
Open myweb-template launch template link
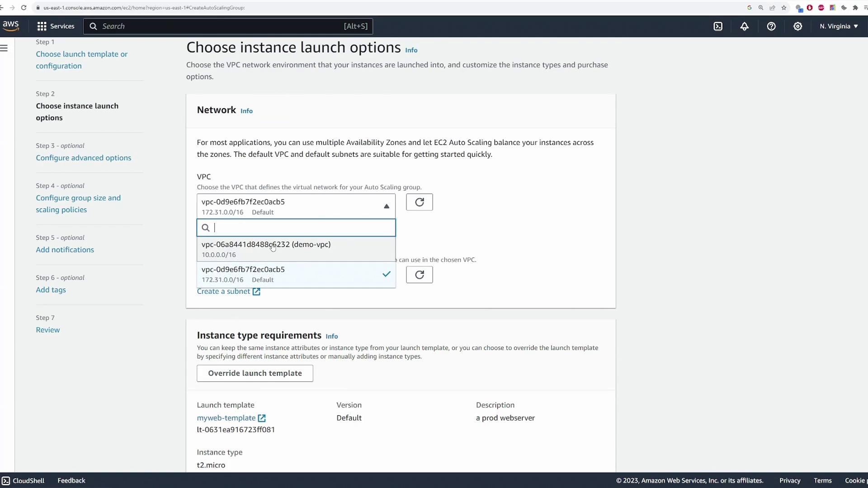coord(226,418)
